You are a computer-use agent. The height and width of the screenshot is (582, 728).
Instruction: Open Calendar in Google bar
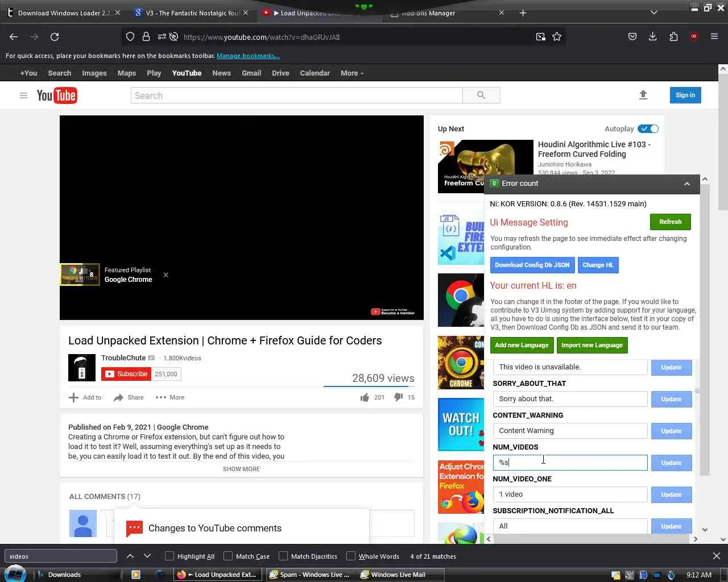315,73
